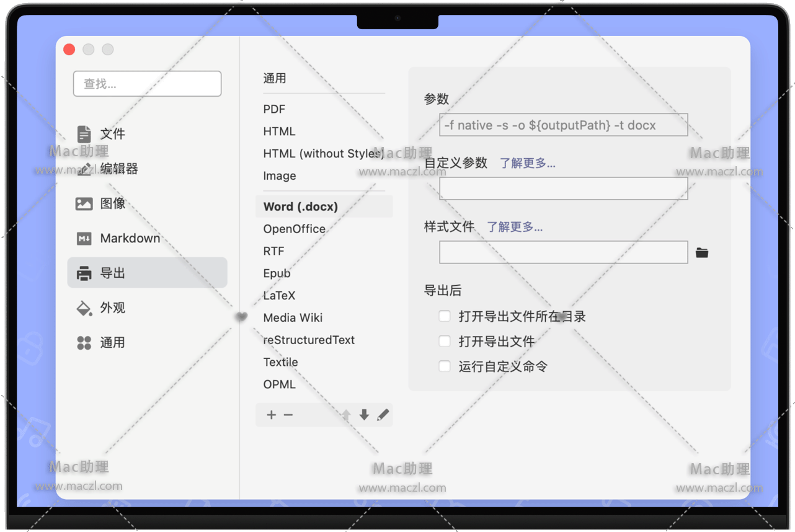This screenshot has width=795, height=532.
Task: Move selected format down with down arrow
Action: (364, 415)
